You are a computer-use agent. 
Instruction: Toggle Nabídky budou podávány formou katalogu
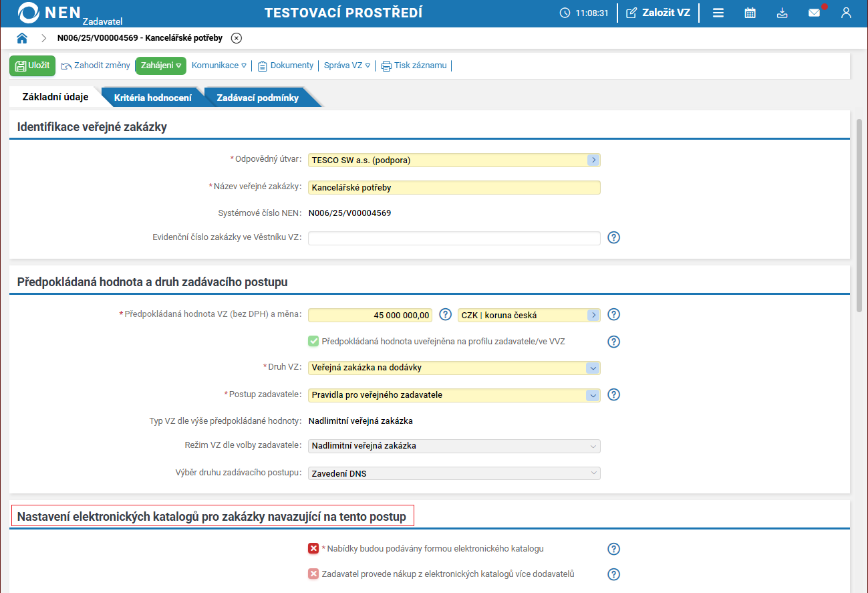coord(313,549)
